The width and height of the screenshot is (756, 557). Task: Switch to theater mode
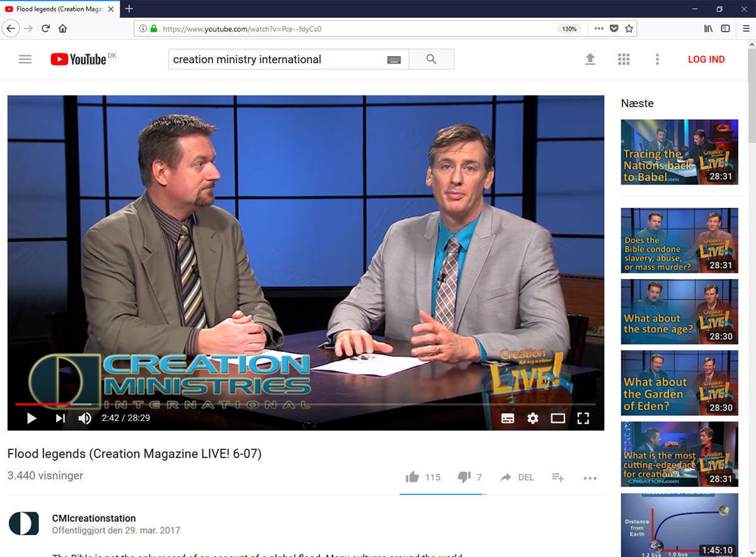[x=558, y=418]
